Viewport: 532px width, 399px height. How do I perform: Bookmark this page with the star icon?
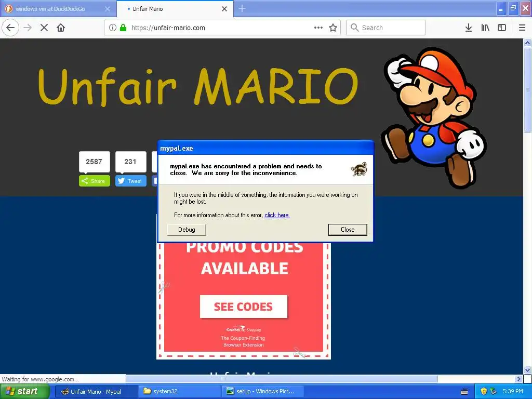333,28
